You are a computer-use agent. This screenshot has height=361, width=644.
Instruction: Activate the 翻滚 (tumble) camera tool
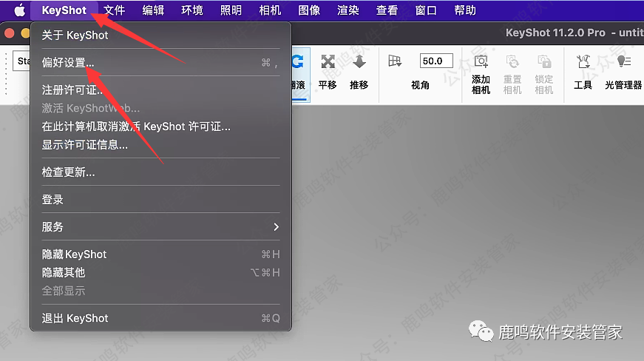[299, 70]
